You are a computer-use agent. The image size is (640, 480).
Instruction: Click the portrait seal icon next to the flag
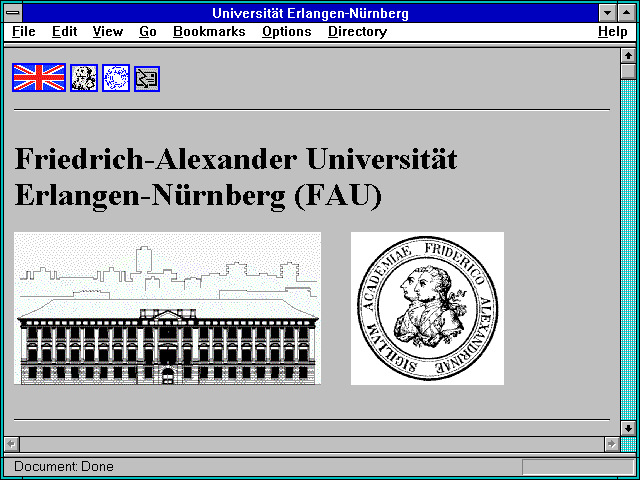(x=84, y=78)
